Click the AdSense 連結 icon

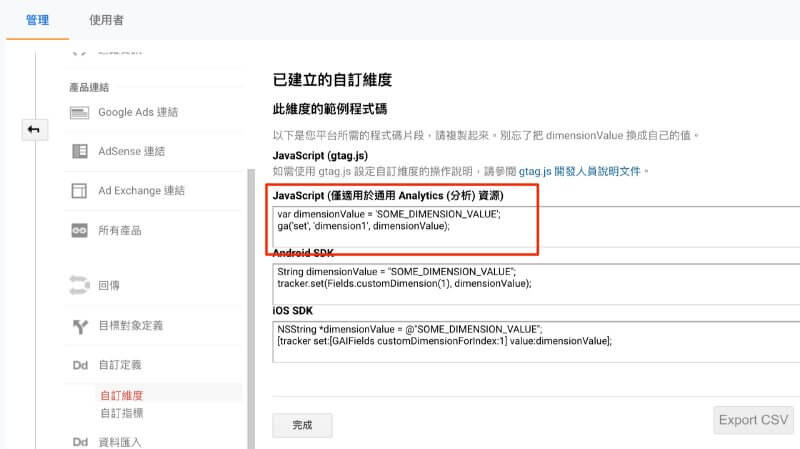(x=80, y=151)
